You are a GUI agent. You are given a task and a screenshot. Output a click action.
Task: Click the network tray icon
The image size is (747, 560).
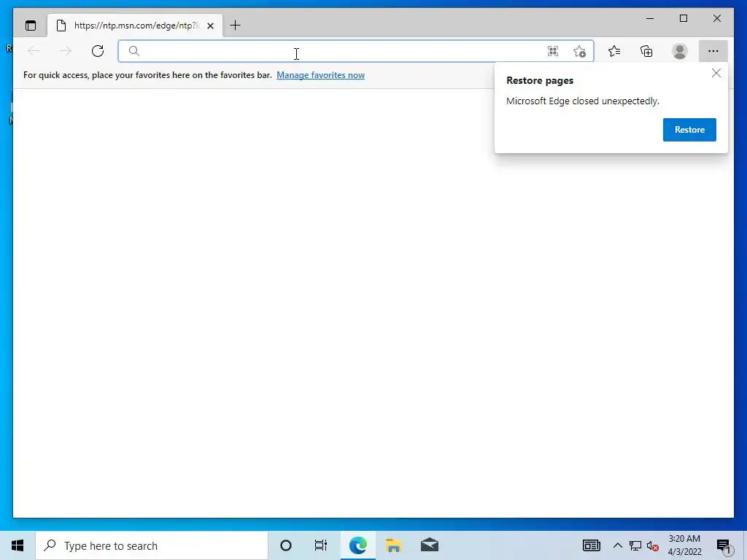[x=635, y=545]
